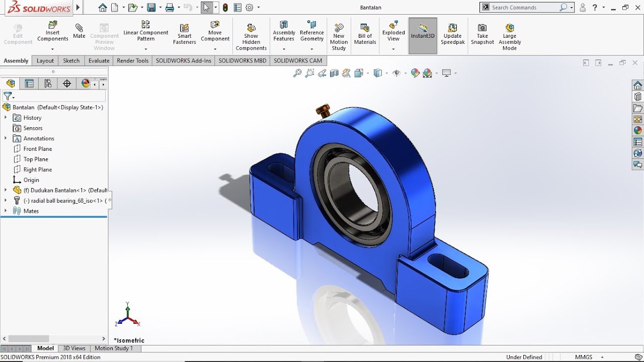The image size is (644, 362).
Task: Click Edit Appearance colored ball icon
Action: point(415,73)
